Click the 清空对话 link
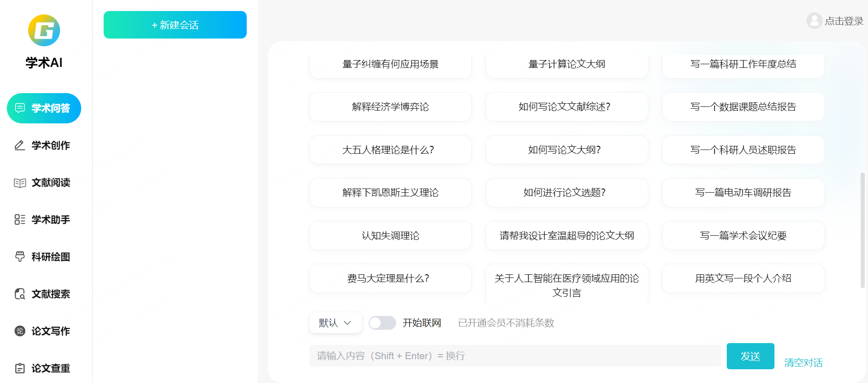 (803, 363)
